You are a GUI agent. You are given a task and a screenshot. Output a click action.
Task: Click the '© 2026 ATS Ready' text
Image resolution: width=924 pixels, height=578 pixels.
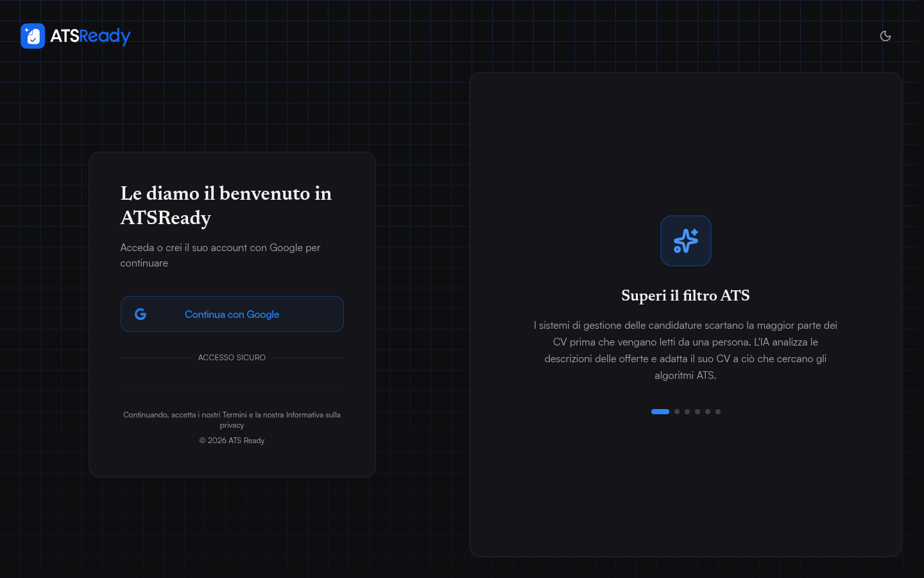[232, 441]
